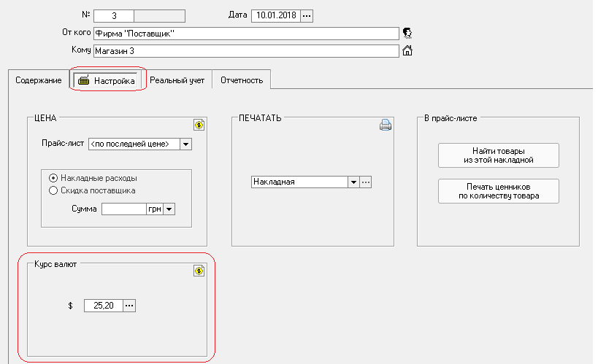
Task: Open the грн currency dropdown
Action: (x=169, y=209)
